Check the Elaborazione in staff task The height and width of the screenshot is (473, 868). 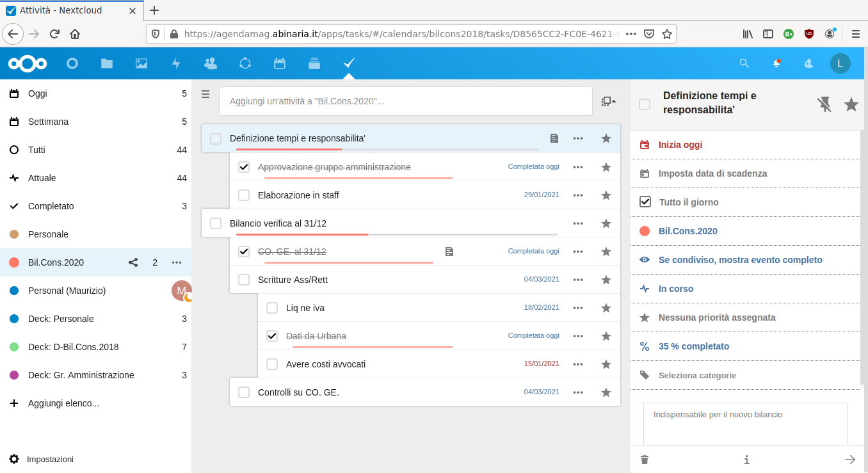pos(244,195)
